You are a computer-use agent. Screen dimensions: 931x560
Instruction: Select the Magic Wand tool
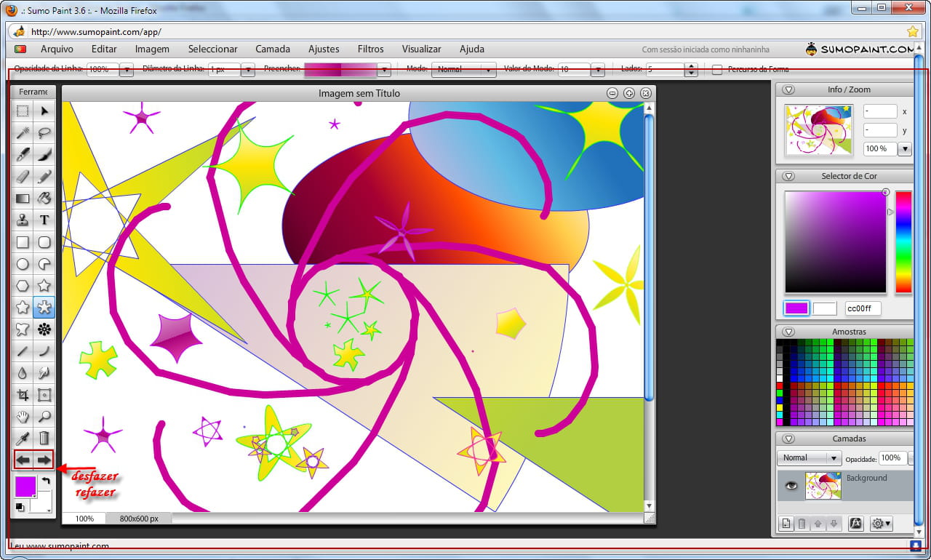coord(23,132)
